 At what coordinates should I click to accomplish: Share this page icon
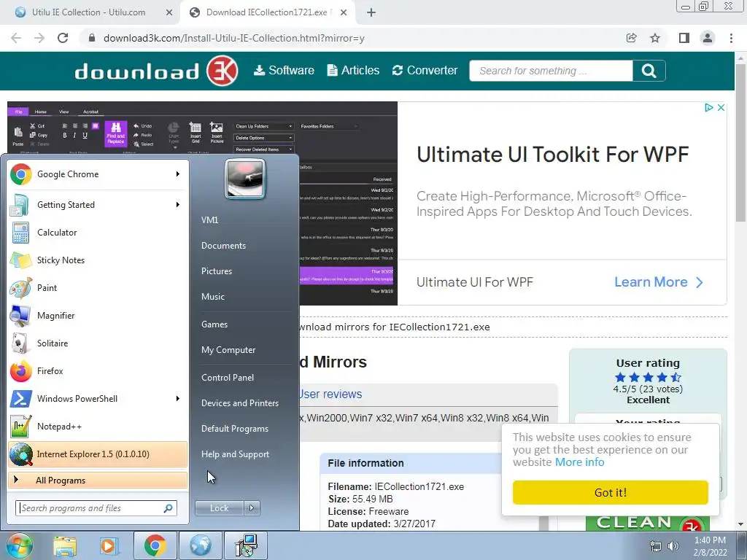point(631,38)
